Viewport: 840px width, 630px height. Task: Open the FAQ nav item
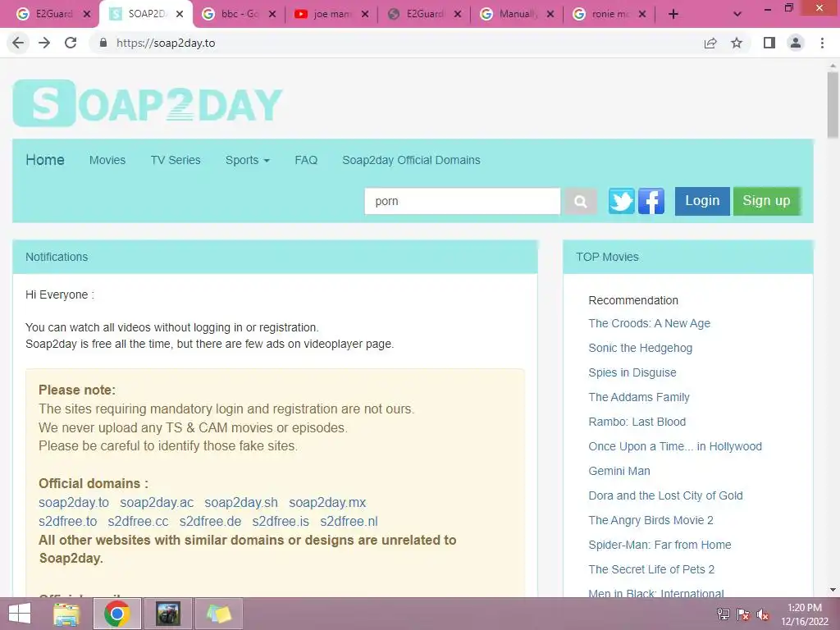click(x=306, y=160)
